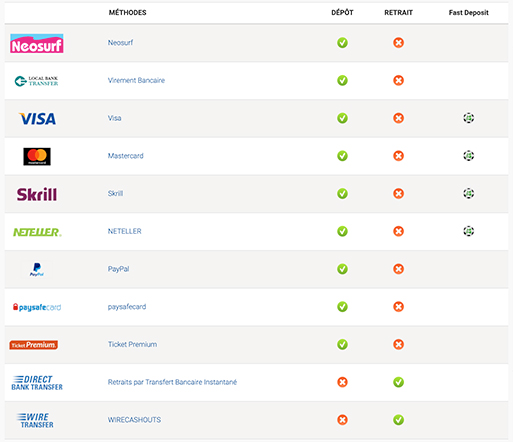Click the paysafecard logo
This screenshot has width=513, height=442.
[37, 307]
